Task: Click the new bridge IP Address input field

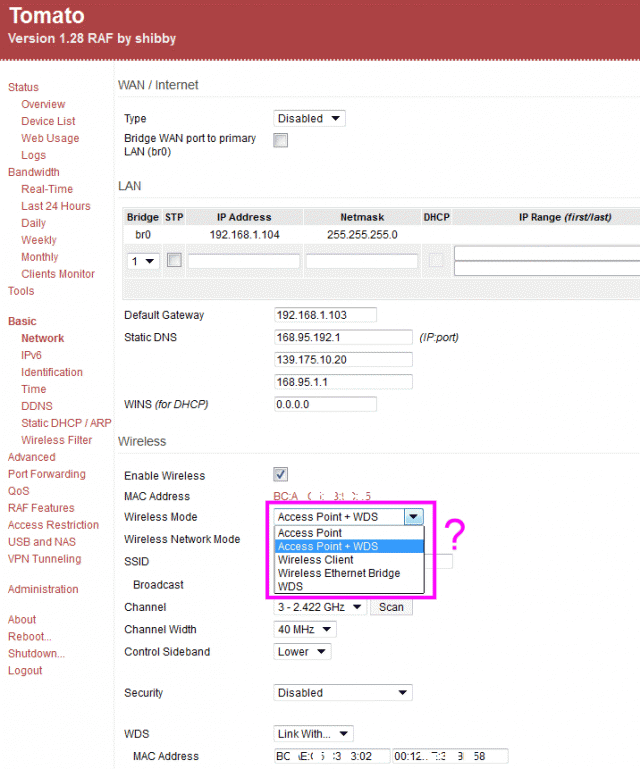Action: click(244, 261)
